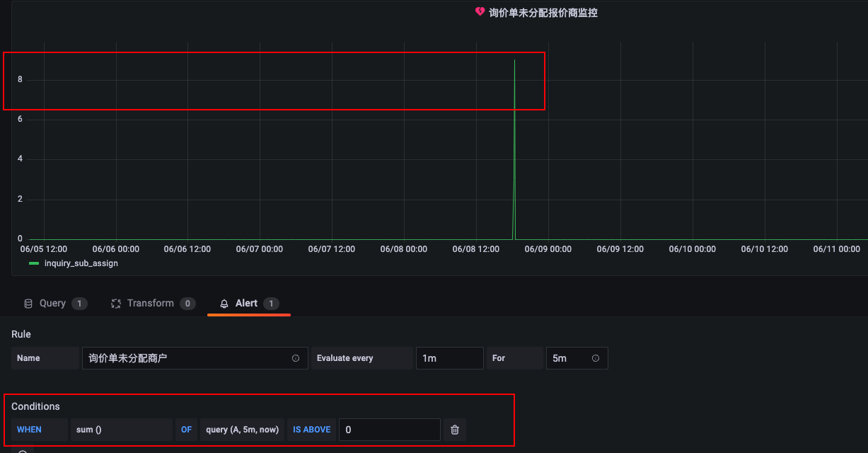Viewport: 868px width, 453px height.
Task: Focus the alert rule Name input field
Action: point(195,358)
